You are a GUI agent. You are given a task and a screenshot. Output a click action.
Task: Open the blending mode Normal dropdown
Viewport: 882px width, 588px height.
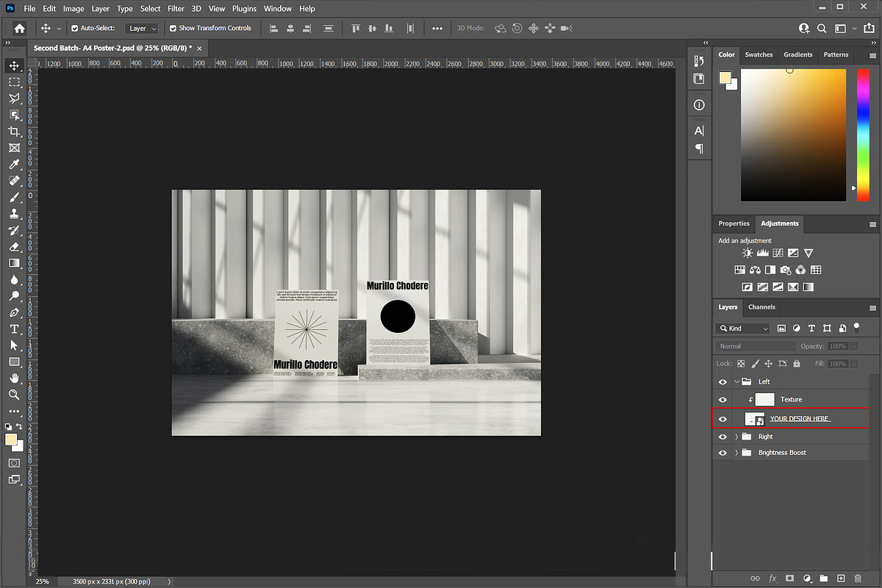[x=756, y=346]
